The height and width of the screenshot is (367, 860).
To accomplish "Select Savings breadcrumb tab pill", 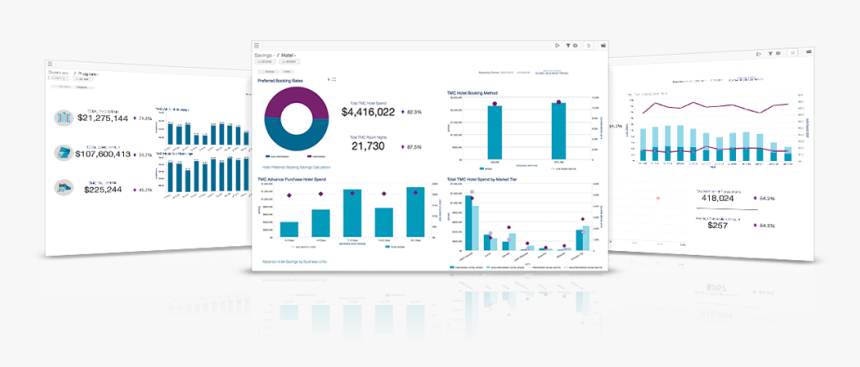I will click(269, 71).
